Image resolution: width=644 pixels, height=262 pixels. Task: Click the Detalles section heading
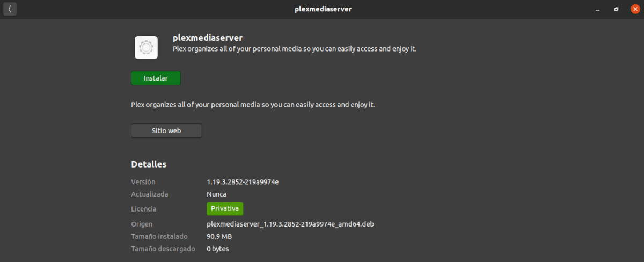149,164
